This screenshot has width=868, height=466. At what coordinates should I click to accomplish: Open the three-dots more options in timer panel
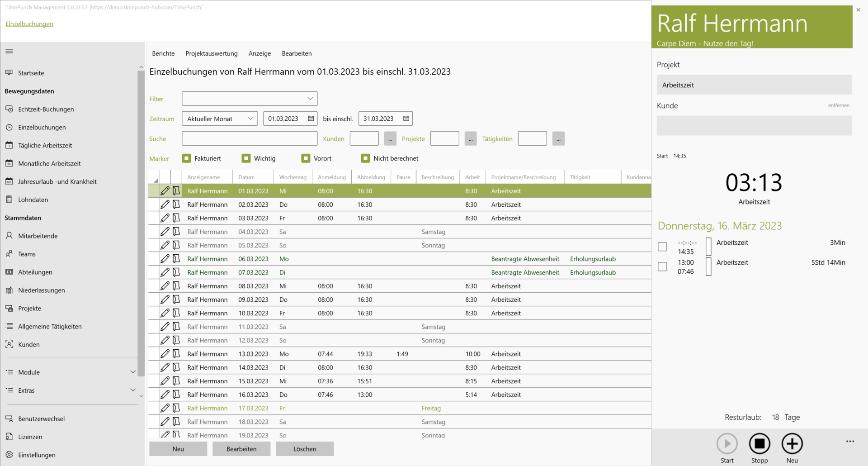(850, 441)
